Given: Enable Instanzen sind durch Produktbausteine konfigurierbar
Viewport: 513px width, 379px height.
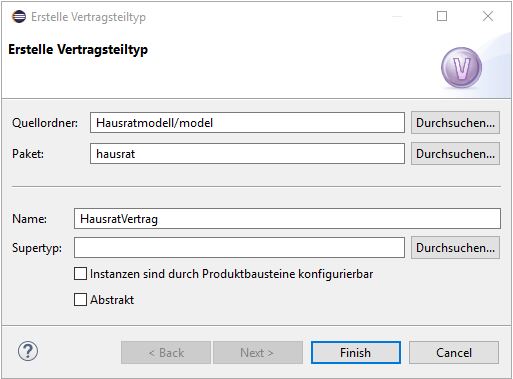Looking at the screenshot, I should pos(80,274).
